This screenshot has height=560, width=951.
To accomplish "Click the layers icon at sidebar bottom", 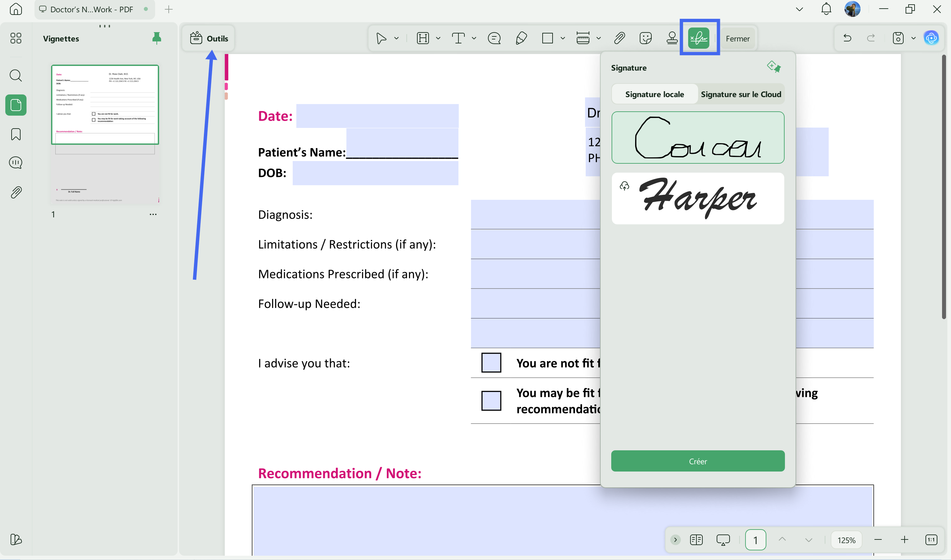I will click(x=16, y=540).
